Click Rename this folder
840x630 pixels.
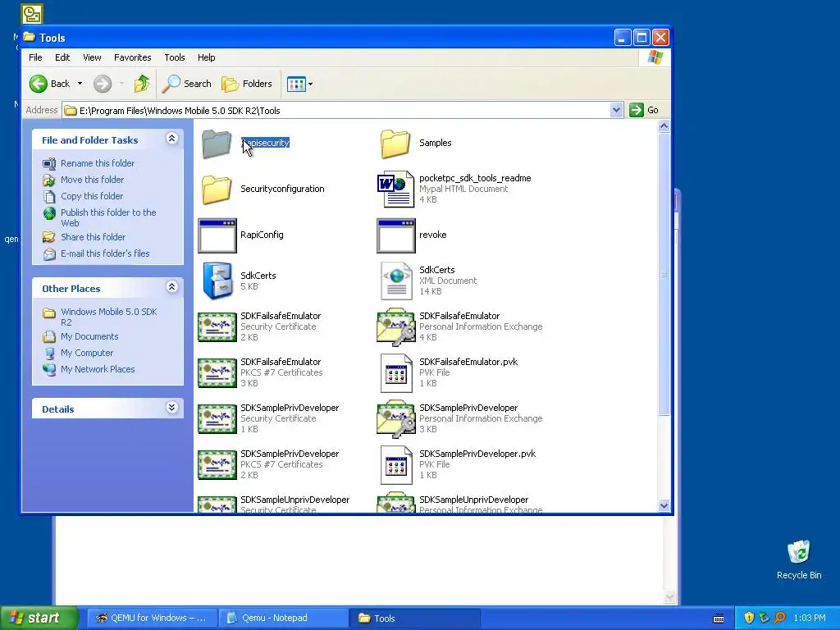click(x=97, y=163)
